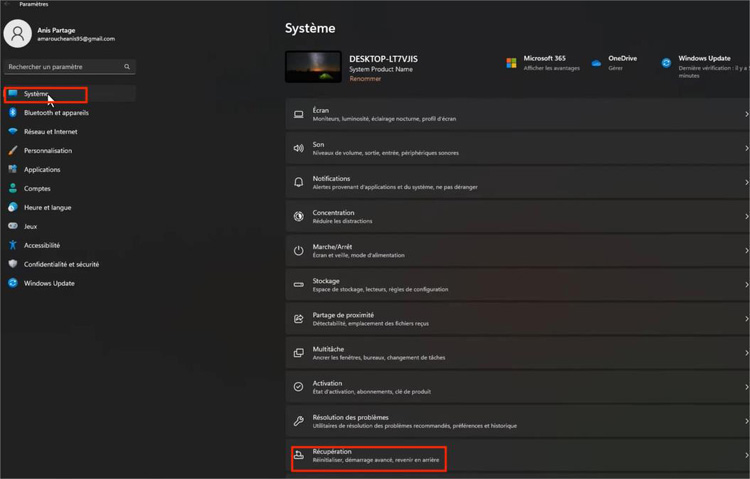Click the Notifications bell icon
750x479 pixels.
298,182
